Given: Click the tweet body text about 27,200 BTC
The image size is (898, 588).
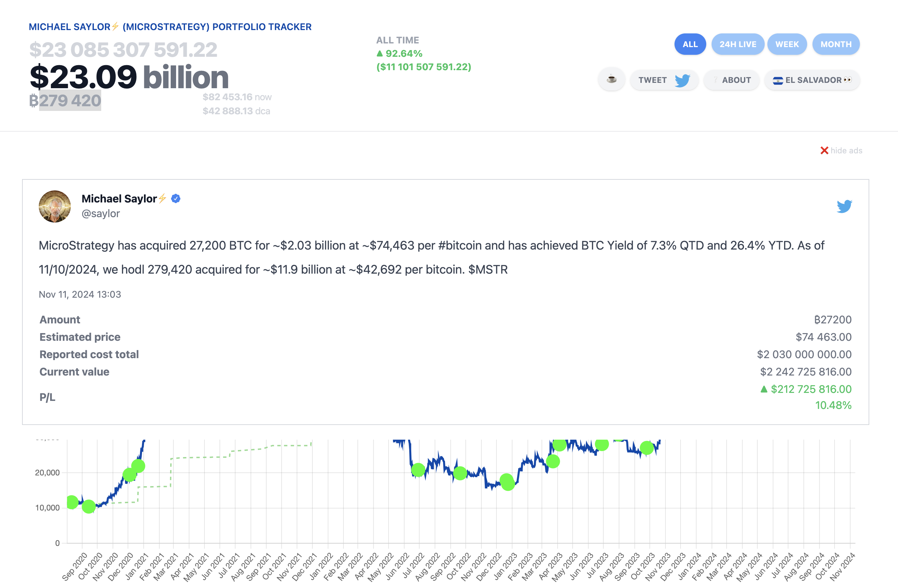Looking at the screenshot, I should 431,257.
